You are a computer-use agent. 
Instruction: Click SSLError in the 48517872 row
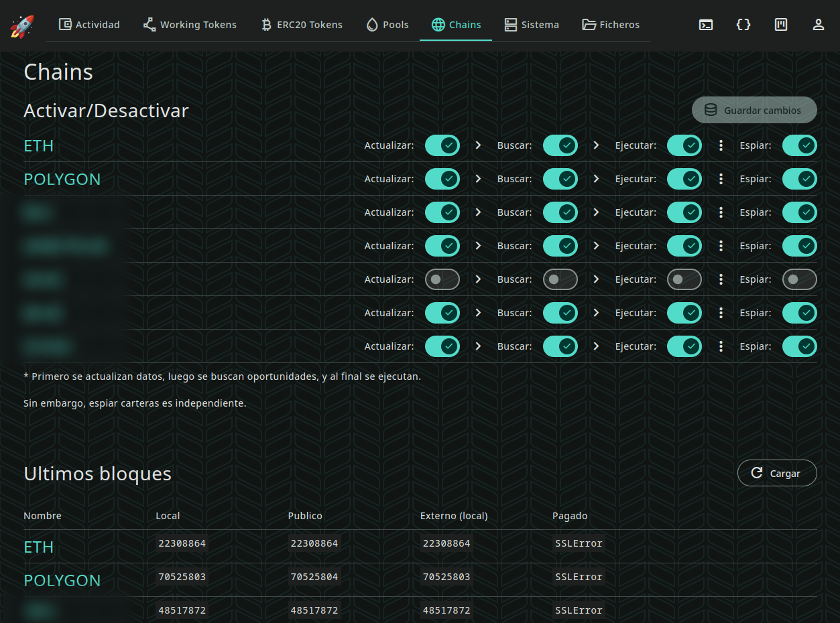tap(579, 610)
